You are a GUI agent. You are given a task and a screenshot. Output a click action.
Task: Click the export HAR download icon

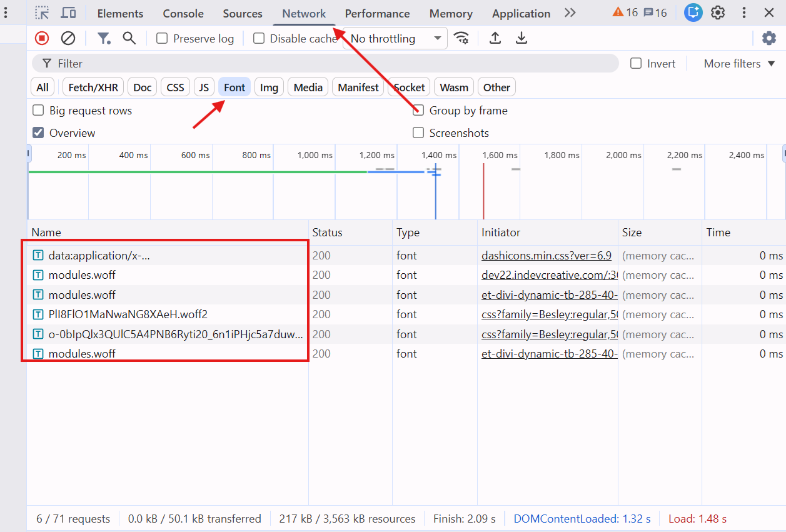(x=521, y=39)
